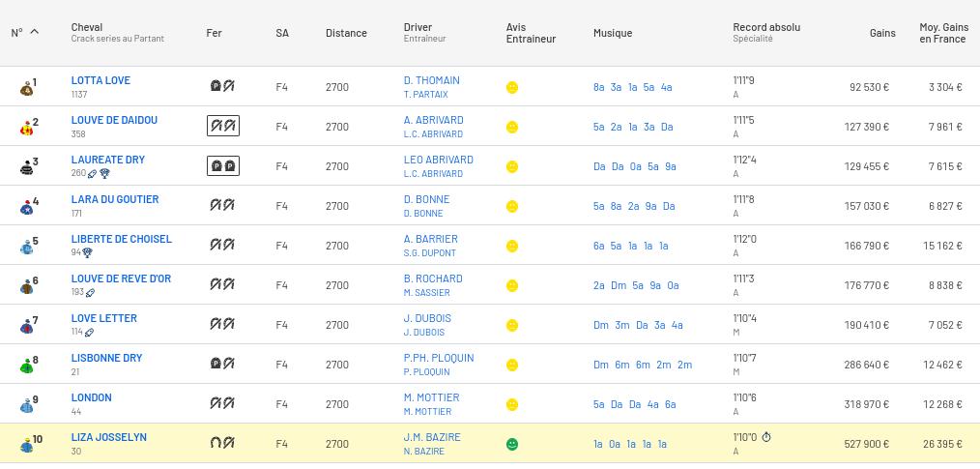Click the horseshoe icon in the LIZA JOSSELYN row
This screenshot has width=980, height=469.
pyautogui.click(x=222, y=444)
